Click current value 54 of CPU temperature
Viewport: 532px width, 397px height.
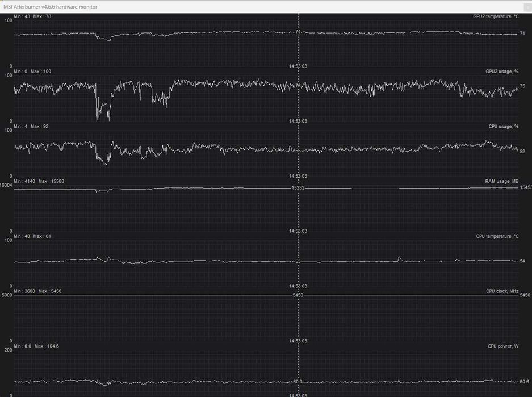pos(522,261)
